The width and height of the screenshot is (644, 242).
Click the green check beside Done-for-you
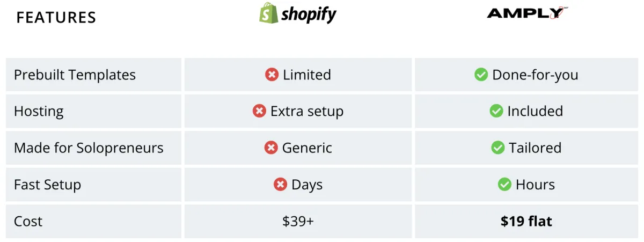click(x=481, y=75)
